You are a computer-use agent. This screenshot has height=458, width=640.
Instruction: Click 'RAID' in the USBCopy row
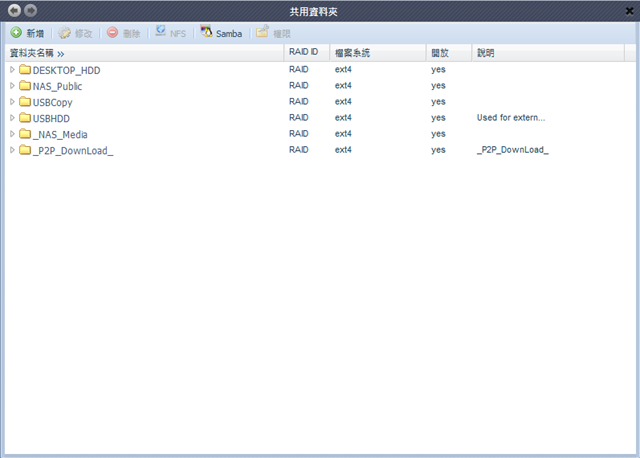tap(298, 101)
